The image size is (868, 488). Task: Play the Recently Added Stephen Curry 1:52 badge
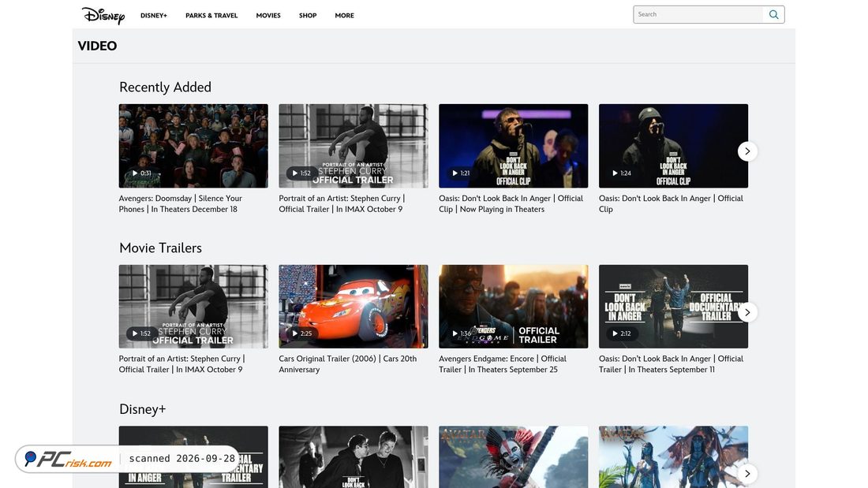tap(301, 173)
